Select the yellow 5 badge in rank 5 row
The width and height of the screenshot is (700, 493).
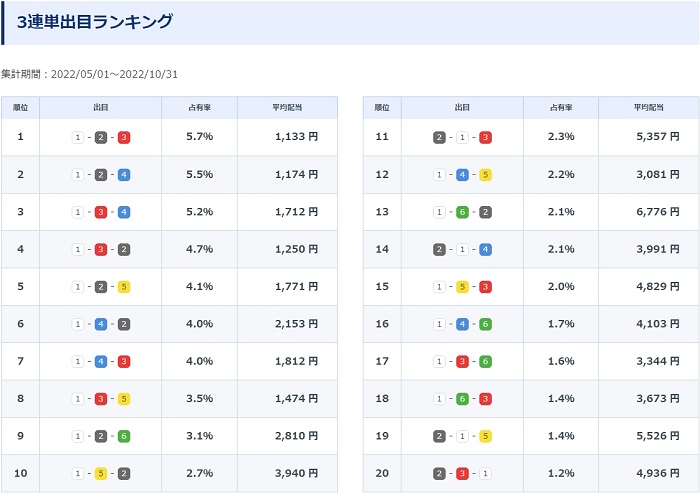pyautogui.click(x=124, y=287)
